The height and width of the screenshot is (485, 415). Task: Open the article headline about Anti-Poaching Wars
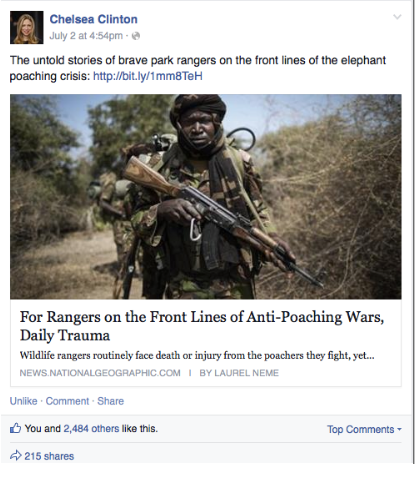pyautogui.click(x=202, y=326)
